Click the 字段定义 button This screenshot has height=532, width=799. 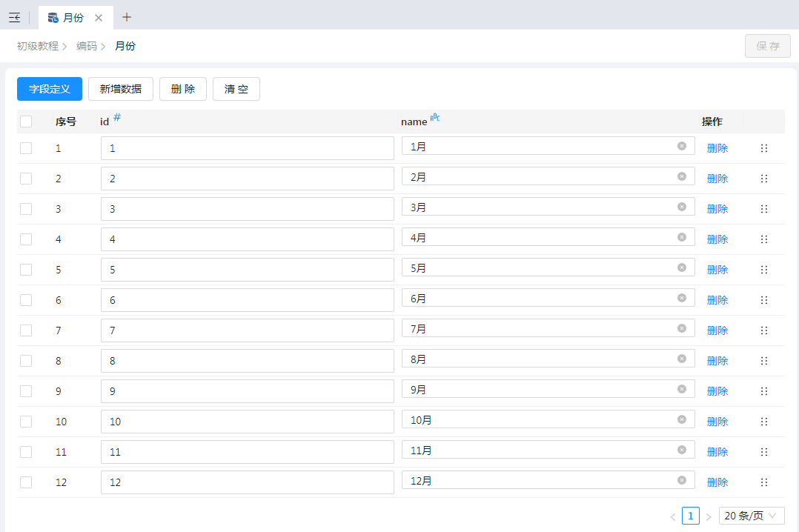pyautogui.click(x=50, y=89)
